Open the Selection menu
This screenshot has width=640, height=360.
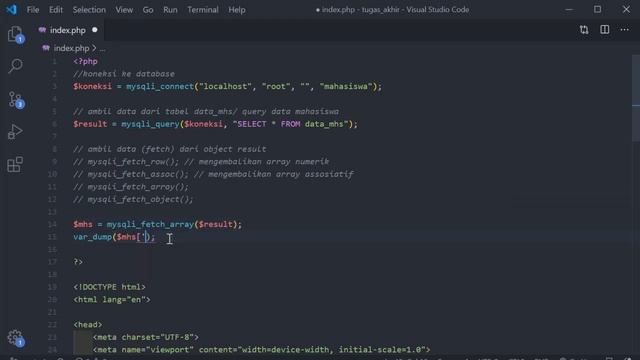point(89,9)
